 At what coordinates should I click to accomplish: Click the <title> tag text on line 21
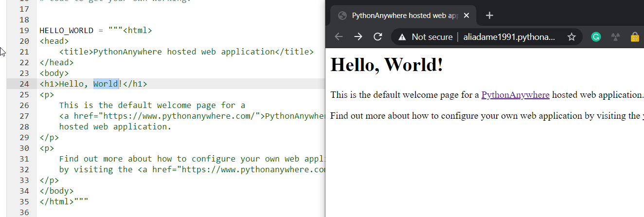(76, 52)
